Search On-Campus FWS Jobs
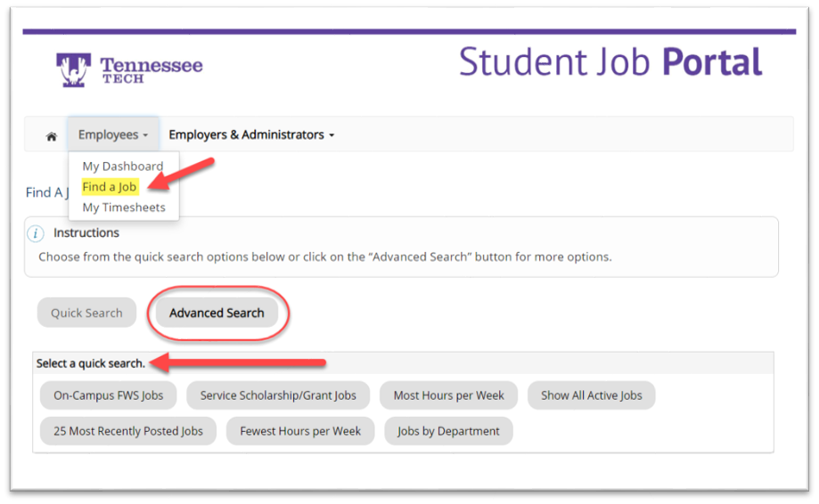The image size is (819, 504). (109, 395)
